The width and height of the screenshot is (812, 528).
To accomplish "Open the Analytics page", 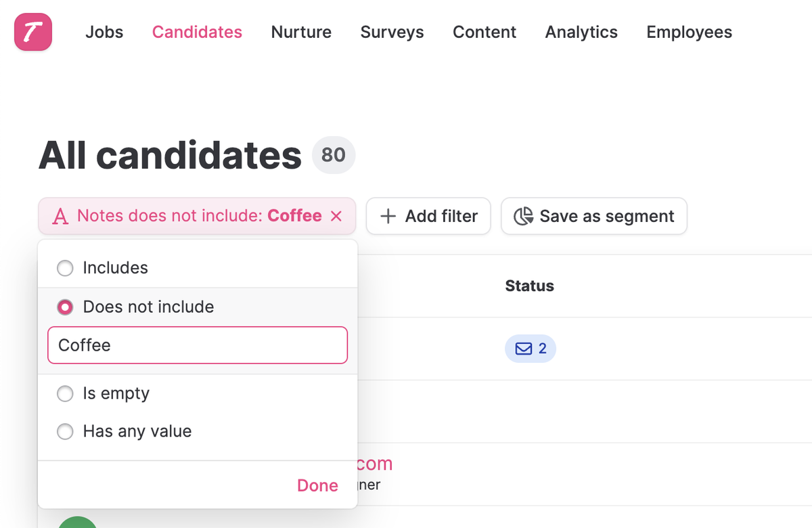I will 581,32.
